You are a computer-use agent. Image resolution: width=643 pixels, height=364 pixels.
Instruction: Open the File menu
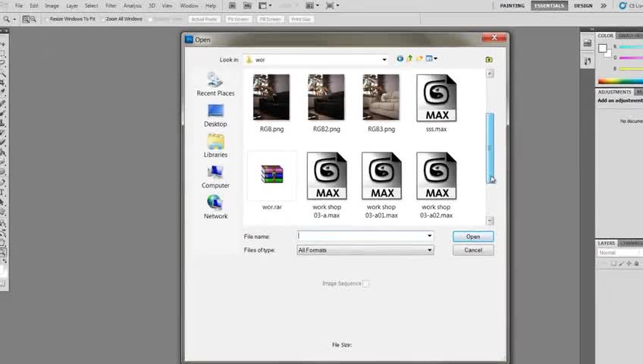(x=19, y=6)
